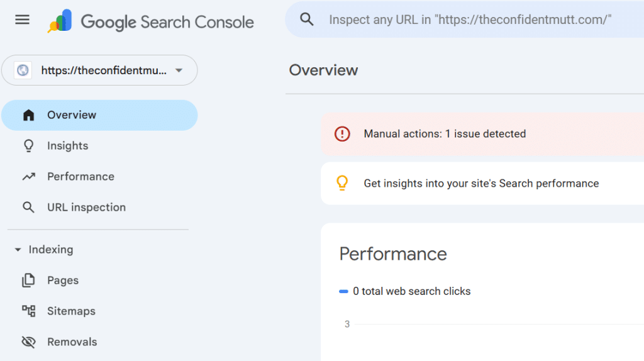Image resolution: width=644 pixels, height=361 pixels.
Task: Click the Sitemaps tree icon
Action: click(28, 311)
